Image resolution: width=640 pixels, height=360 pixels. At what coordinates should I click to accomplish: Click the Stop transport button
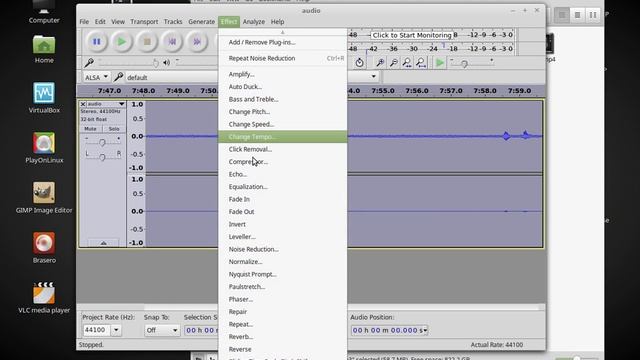[147, 42]
